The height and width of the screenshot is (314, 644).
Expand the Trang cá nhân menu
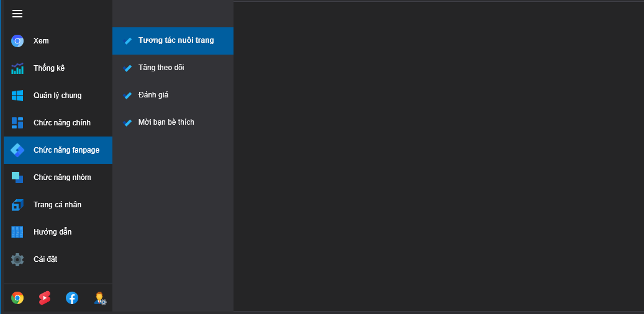(57, 205)
